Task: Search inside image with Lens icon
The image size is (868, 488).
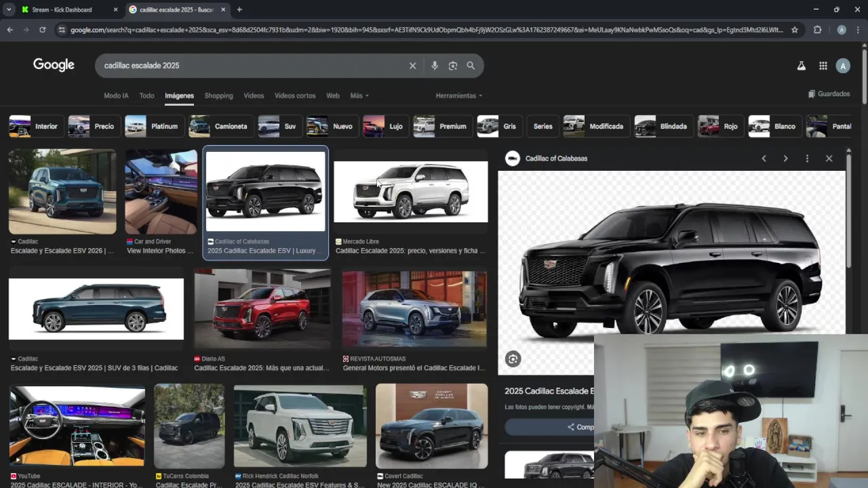Action: click(x=513, y=359)
